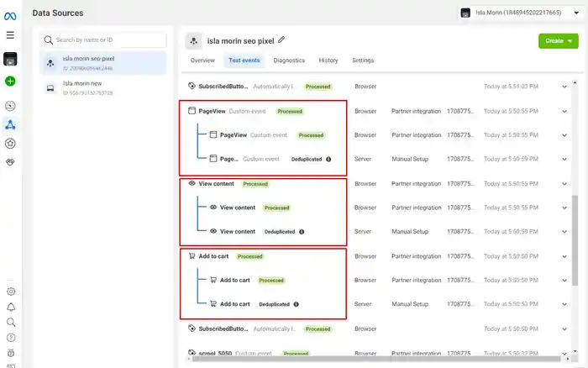Open the help question mark icon
Screen dimensions: 588x368
(11, 338)
